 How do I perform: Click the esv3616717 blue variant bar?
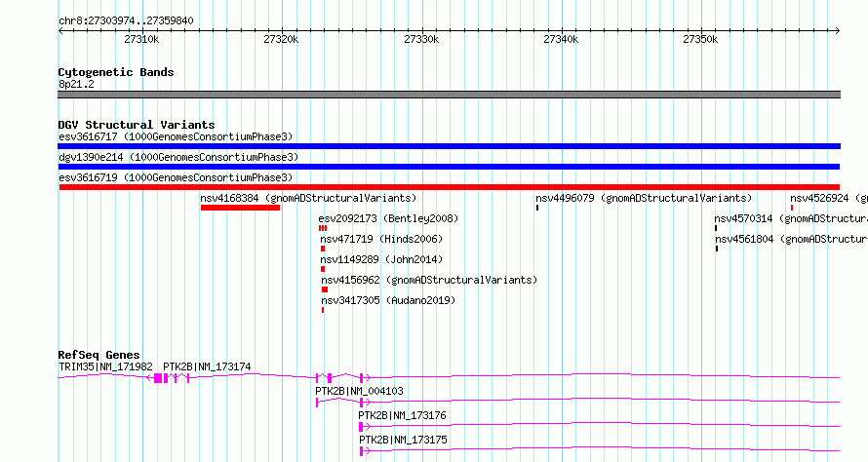click(x=449, y=146)
